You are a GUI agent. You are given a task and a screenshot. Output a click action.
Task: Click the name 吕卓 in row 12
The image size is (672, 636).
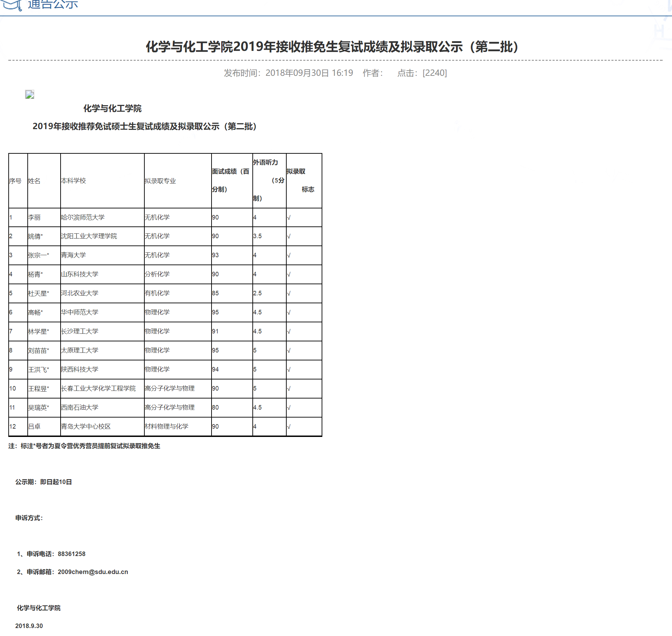(34, 427)
